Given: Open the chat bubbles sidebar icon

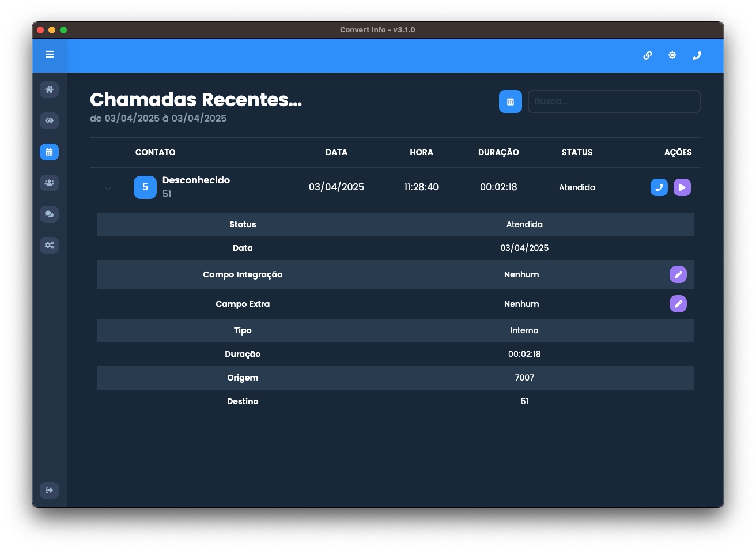Looking at the screenshot, I should (x=50, y=214).
